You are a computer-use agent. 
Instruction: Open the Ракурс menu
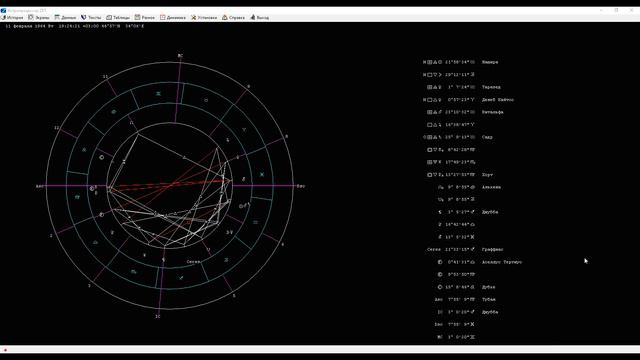(x=145, y=18)
